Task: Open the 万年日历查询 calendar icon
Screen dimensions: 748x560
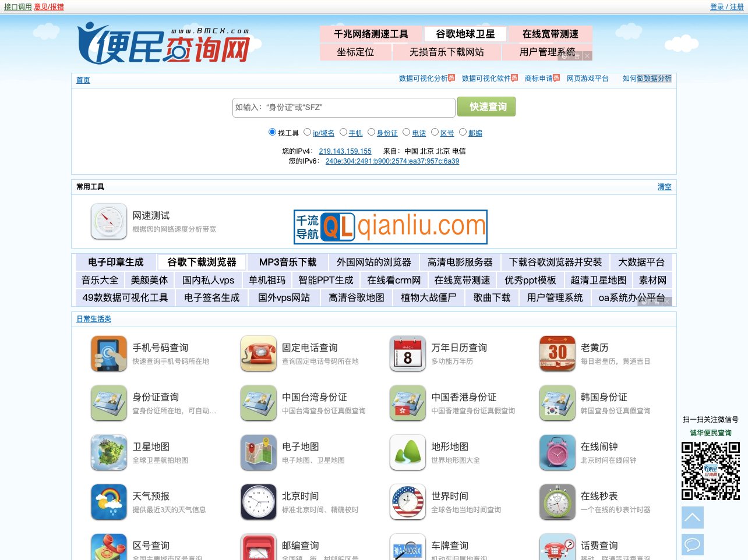Action: [408, 353]
